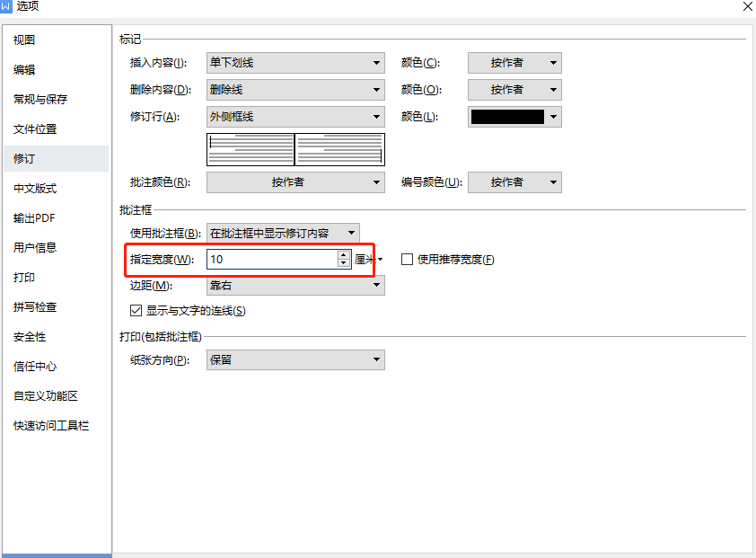Open the 编号颜色 dropdown
The width and height of the screenshot is (756, 558).
(514, 182)
